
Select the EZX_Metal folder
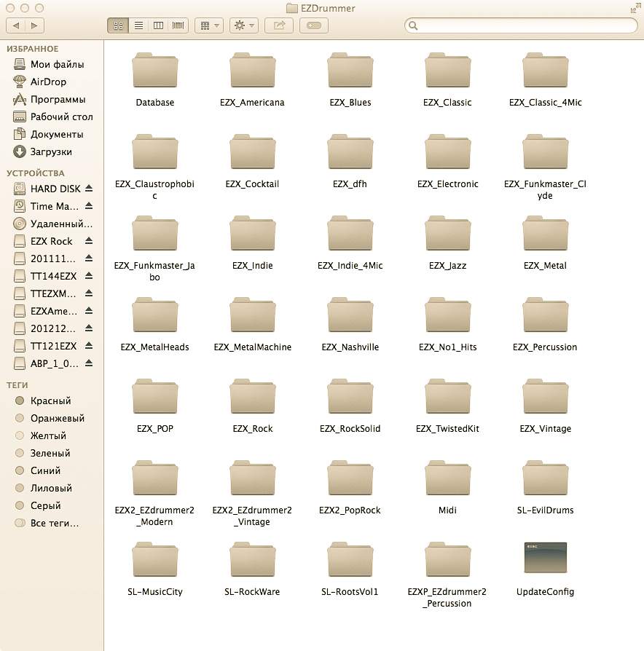click(545, 236)
